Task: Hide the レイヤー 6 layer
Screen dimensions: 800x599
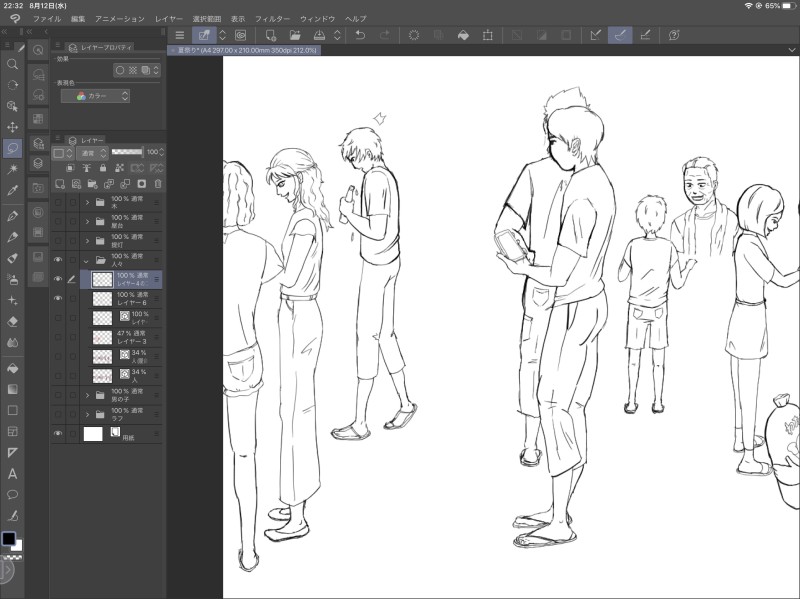Action: [58, 299]
